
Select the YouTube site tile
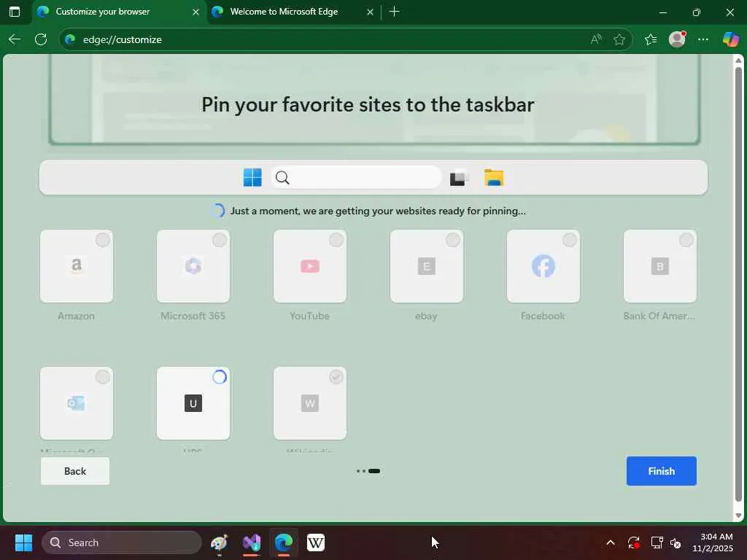tap(309, 266)
